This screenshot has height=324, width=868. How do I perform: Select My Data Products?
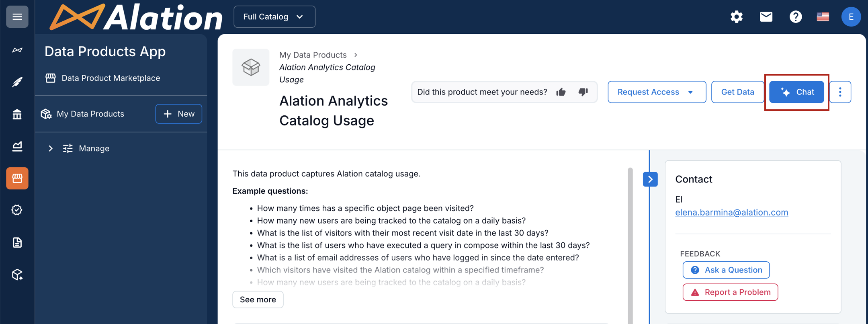point(90,114)
